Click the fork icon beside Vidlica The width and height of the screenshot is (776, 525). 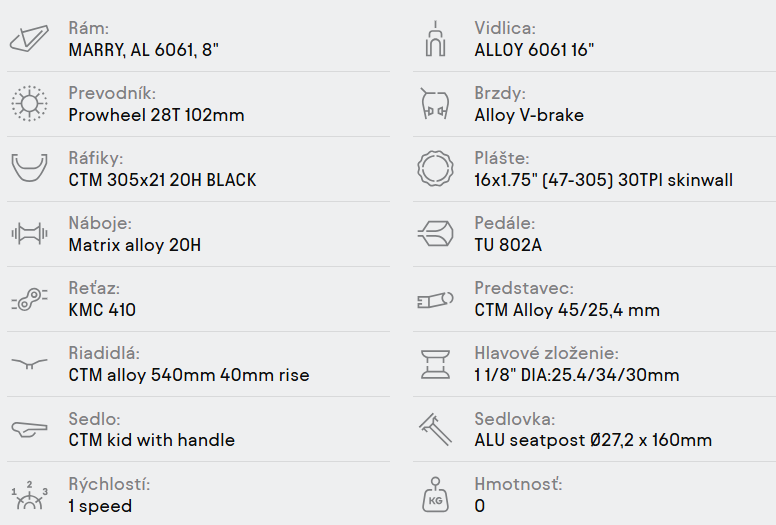[435, 40]
